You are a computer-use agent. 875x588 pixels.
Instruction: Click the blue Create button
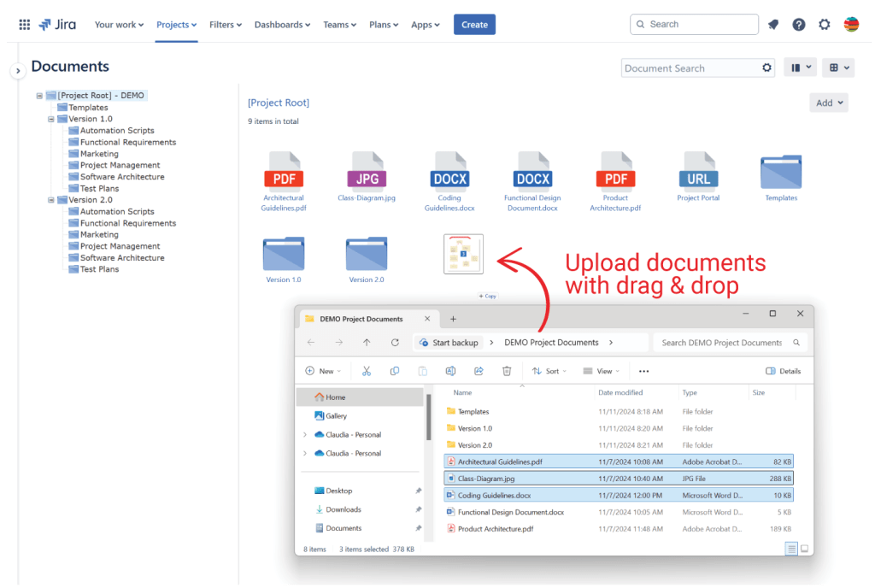click(474, 25)
